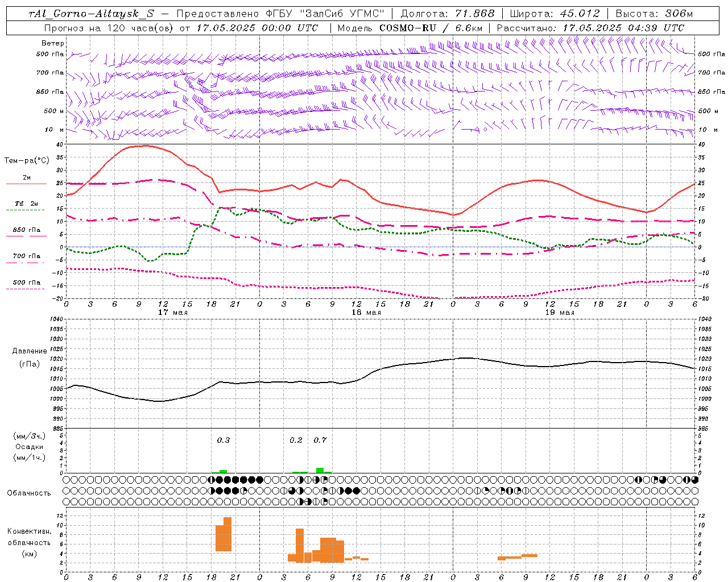Click the 0.3 precipitation amount
The height and width of the screenshot is (582, 728).
224,440
